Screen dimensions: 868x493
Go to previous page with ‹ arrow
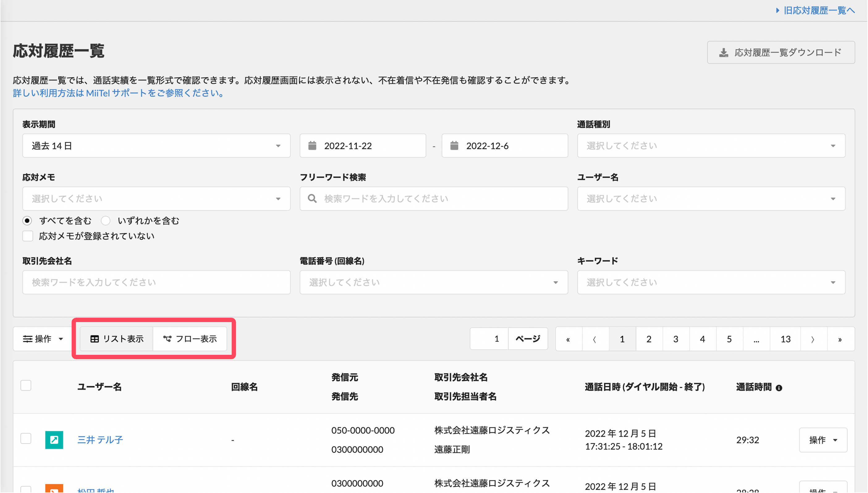tap(595, 339)
